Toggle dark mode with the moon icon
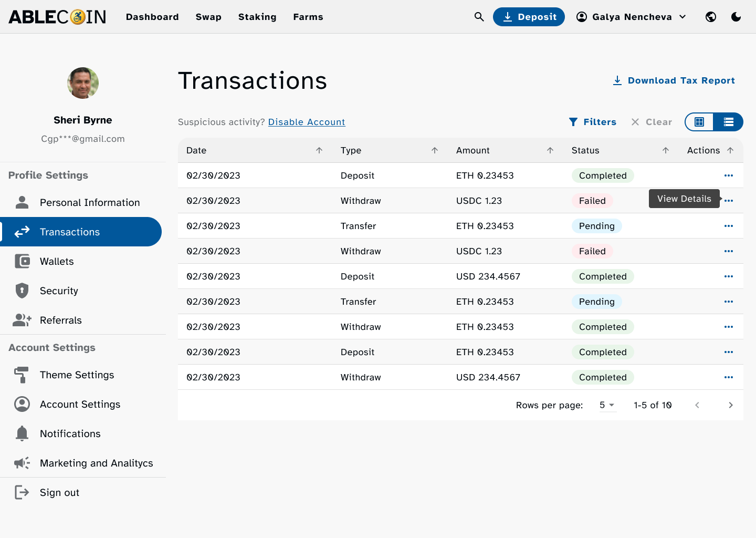 point(736,17)
